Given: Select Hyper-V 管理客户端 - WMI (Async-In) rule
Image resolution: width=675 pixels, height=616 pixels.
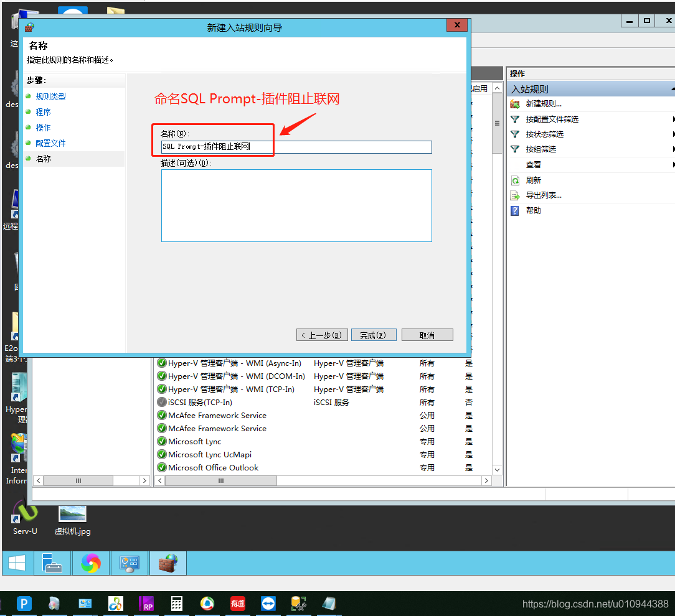Looking at the screenshot, I should (235, 363).
